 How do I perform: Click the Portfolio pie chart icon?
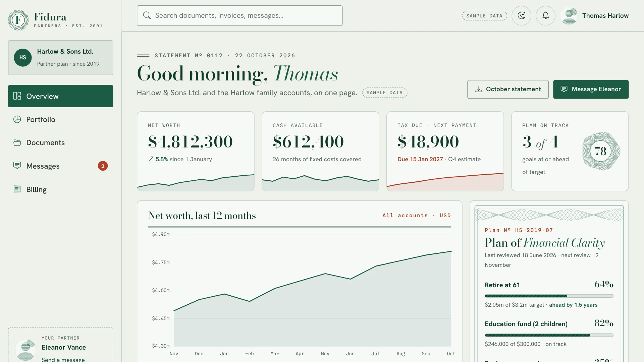click(x=17, y=119)
